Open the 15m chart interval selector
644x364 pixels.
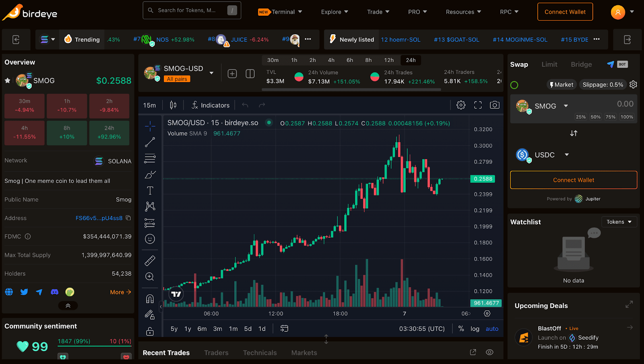(x=149, y=105)
